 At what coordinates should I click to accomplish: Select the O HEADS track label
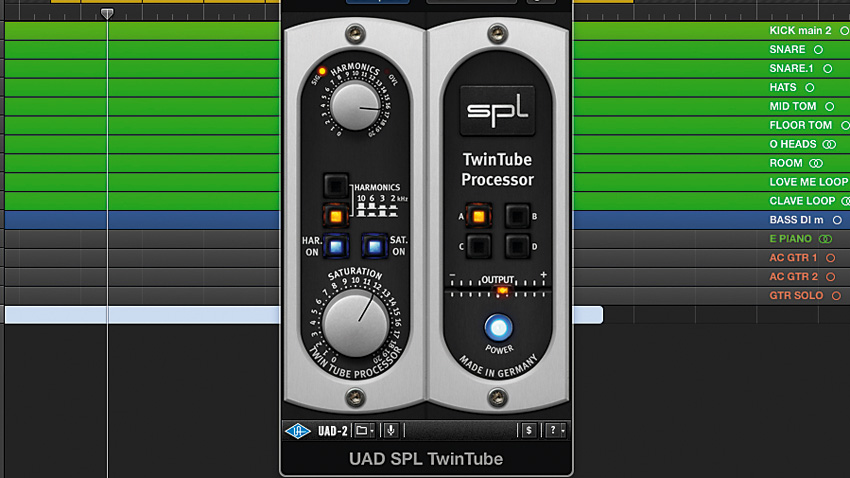tap(793, 144)
